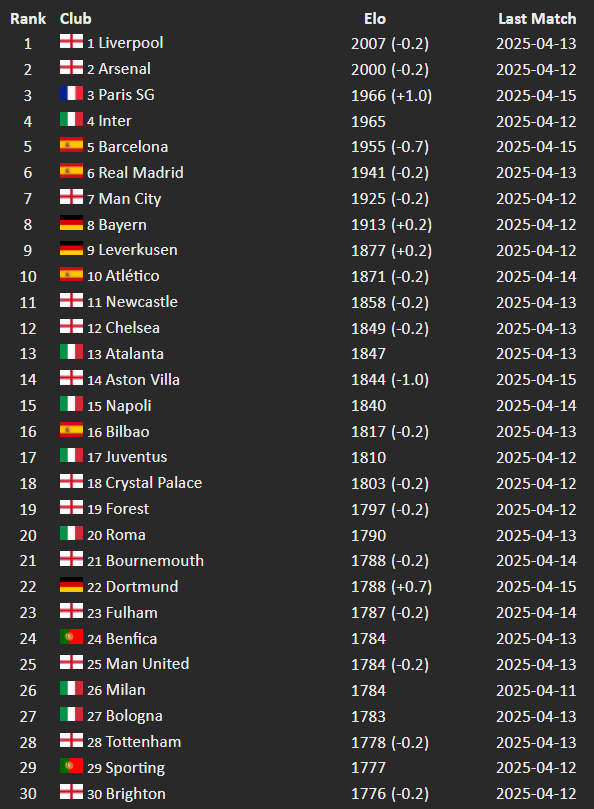This screenshot has width=594, height=809.
Task: Click the Germany flag beside Dortmund
Action: (71, 585)
